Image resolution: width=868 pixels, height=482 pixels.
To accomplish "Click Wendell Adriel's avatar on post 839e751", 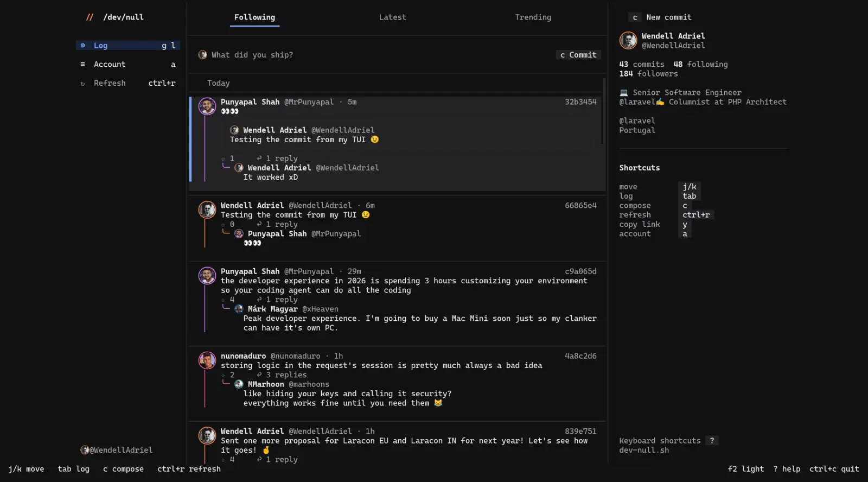I will 207,435.
